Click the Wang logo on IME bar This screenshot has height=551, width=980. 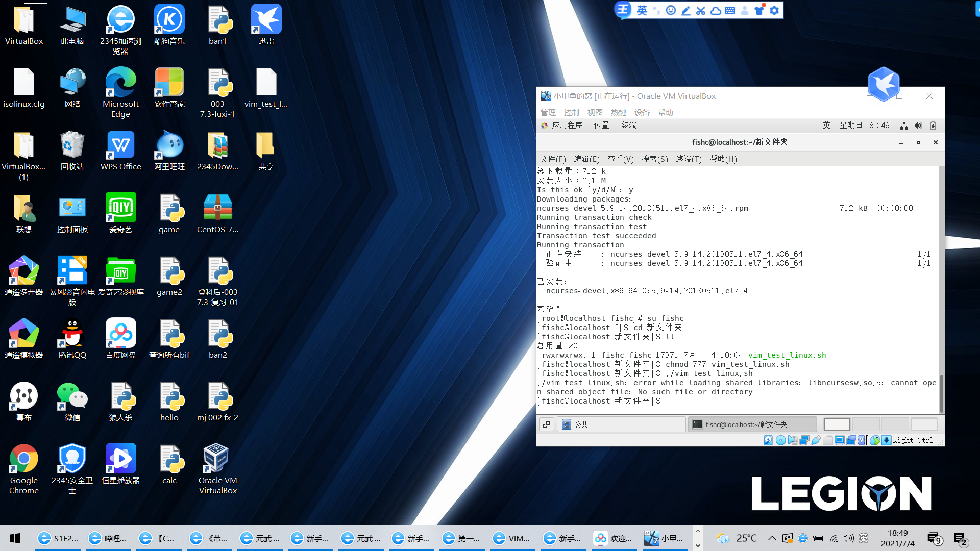tap(623, 9)
